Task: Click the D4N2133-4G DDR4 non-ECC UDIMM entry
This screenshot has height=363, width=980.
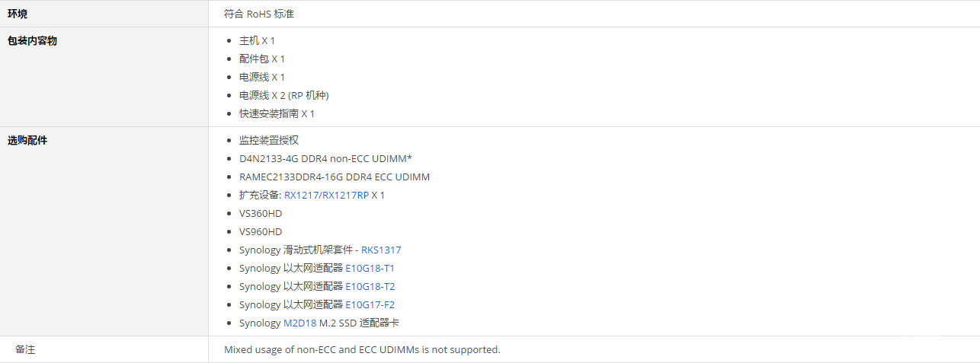Action: pyautogui.click(x=325, y=158)
